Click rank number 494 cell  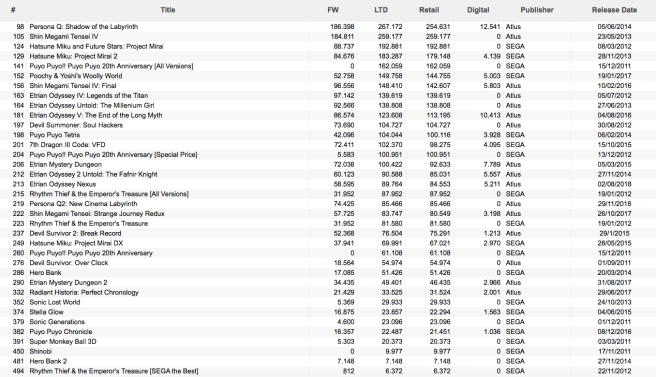(18, 371)
